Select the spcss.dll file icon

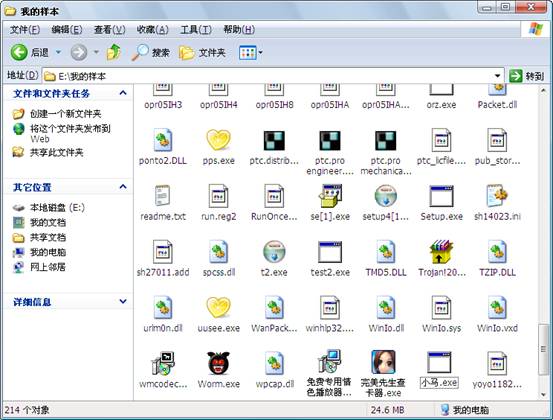(x=218, y=252)
